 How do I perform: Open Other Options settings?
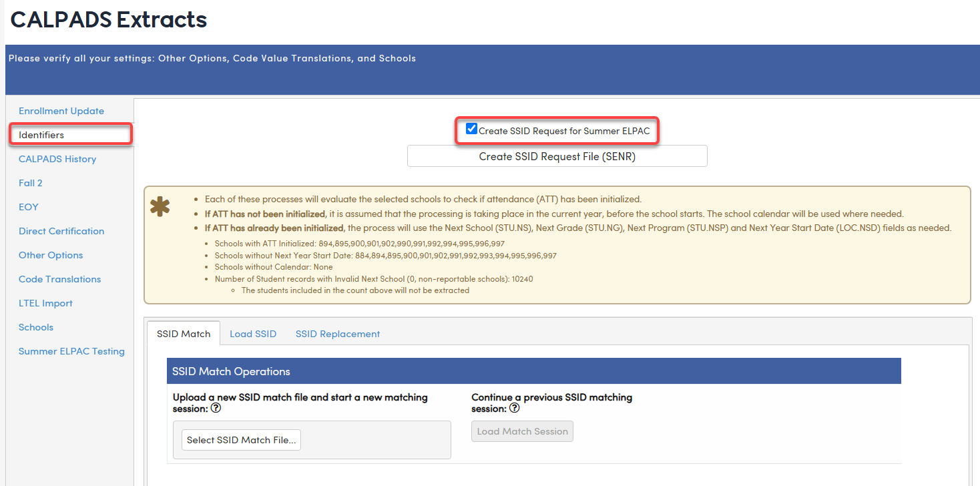[x=51, y=255]
